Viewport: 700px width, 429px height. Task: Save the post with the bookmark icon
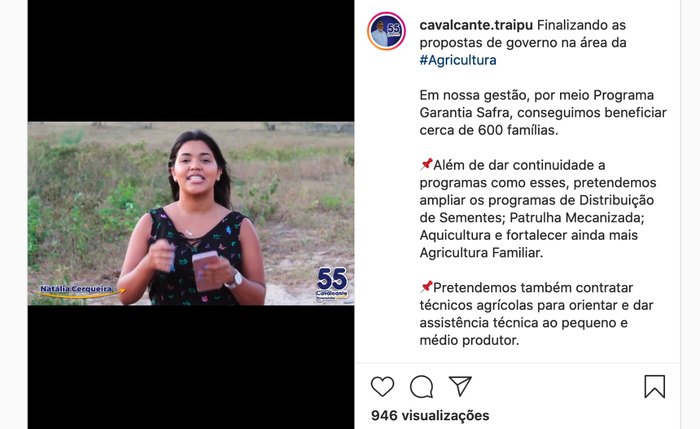tap(654, 387)
